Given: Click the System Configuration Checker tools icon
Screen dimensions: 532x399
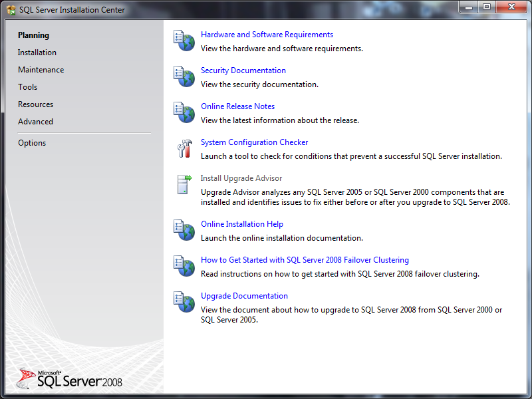Looking at the screenshot, I should click(185, 148).
